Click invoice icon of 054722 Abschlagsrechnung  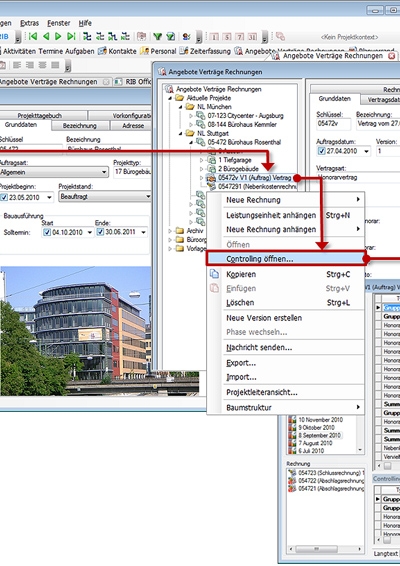click(292, 481)
